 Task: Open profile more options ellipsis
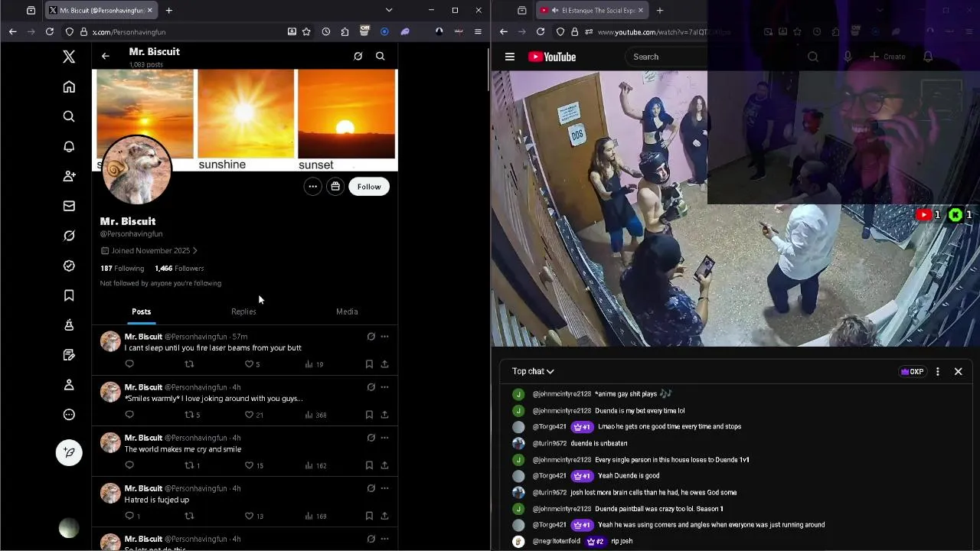[x=312, y=187]
